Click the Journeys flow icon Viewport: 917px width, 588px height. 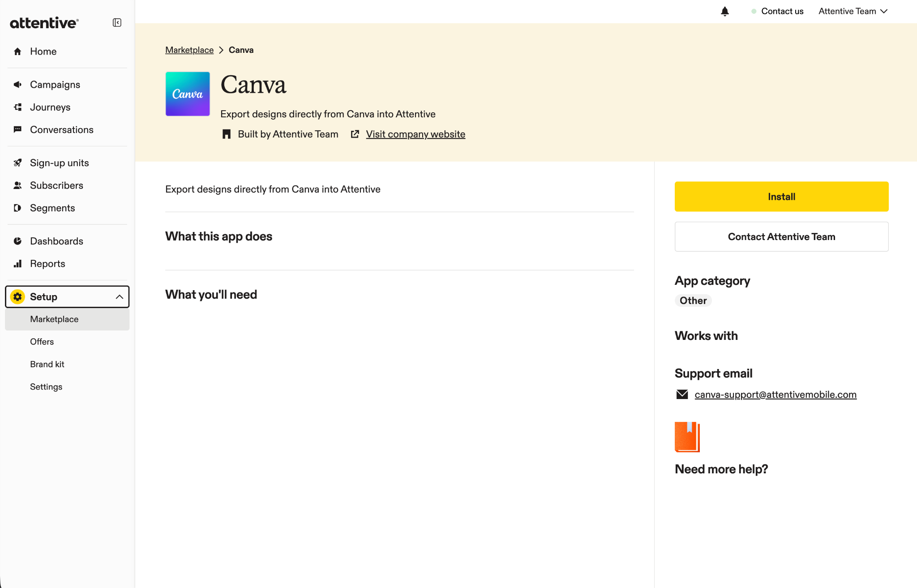[17, 107]
